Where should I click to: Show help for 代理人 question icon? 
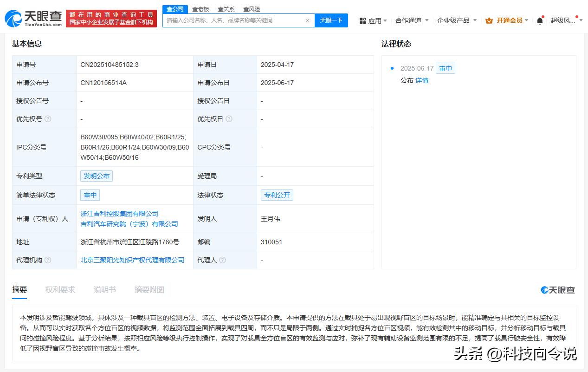click(x=222, y=260)
